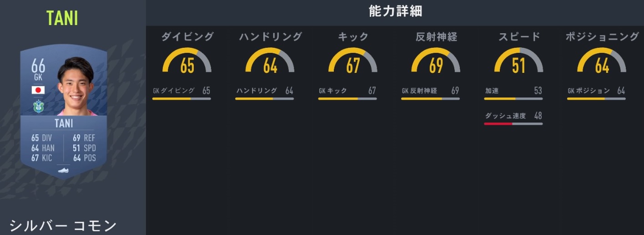Click the キック gauge showing 67
Image resolution: width=644 pixels, height=235 pixels.
click(x=353, y=61)
